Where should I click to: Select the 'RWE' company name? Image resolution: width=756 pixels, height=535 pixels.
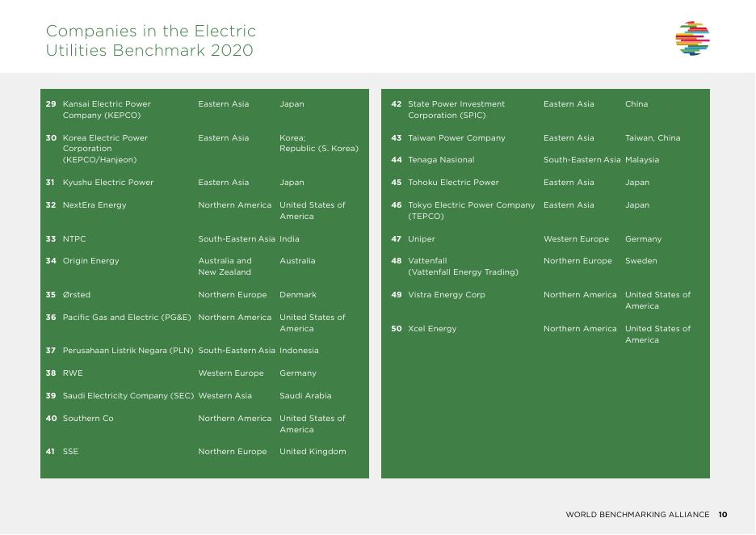pos(73,373)
